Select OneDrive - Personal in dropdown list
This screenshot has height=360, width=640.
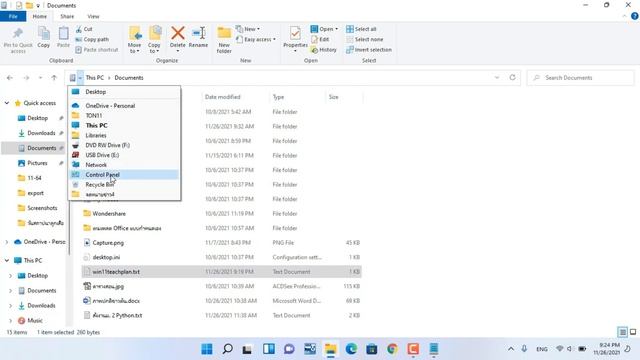(124, 106)
